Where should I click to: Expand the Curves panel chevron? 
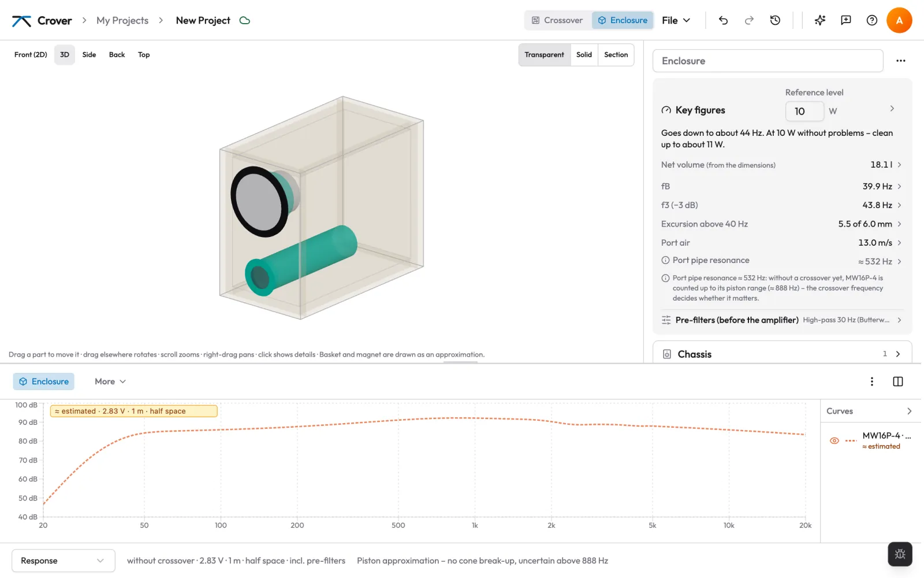[x=910, y=411]
